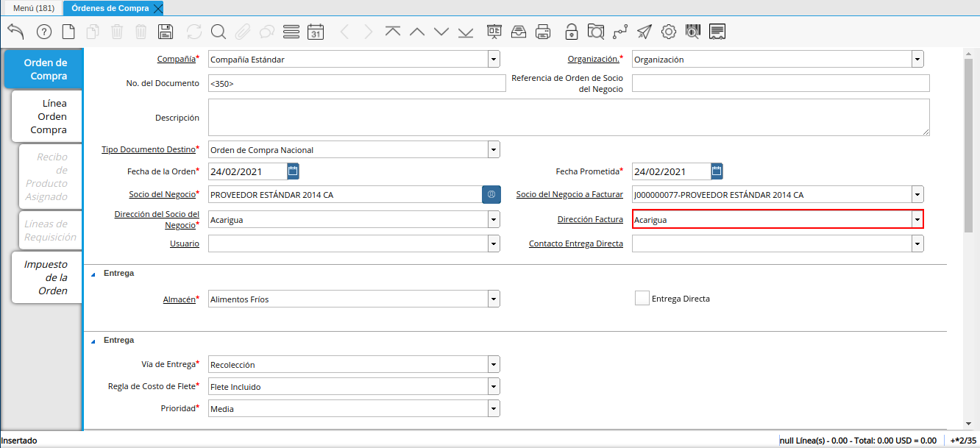The image size is (980, 448).
Task: Open the lock record icon
Action: (x=571, y=32)
